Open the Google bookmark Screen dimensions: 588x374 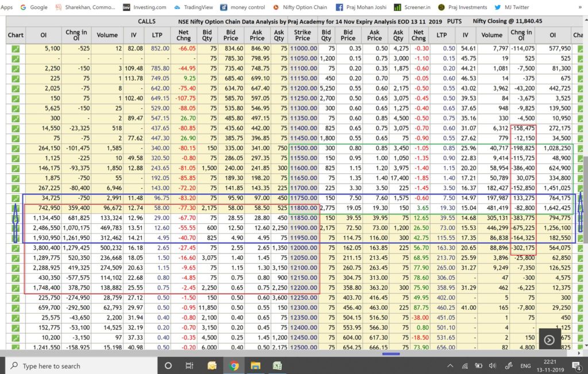click(34, 7)
